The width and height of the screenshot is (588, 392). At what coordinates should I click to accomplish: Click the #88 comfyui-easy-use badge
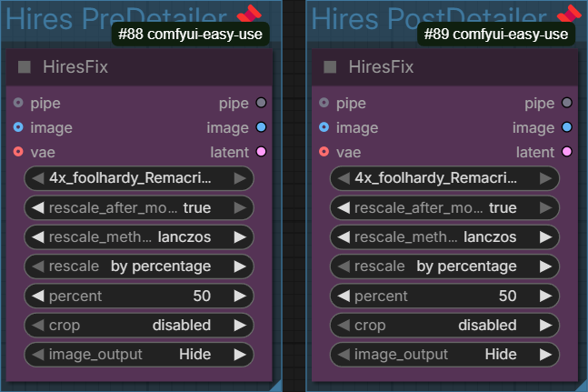[191, 35]
